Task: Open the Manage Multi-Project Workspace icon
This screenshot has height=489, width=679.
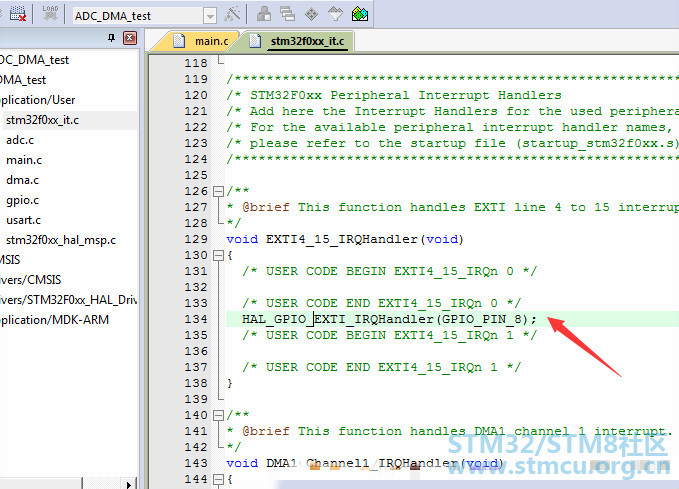Action: (287, 14)
